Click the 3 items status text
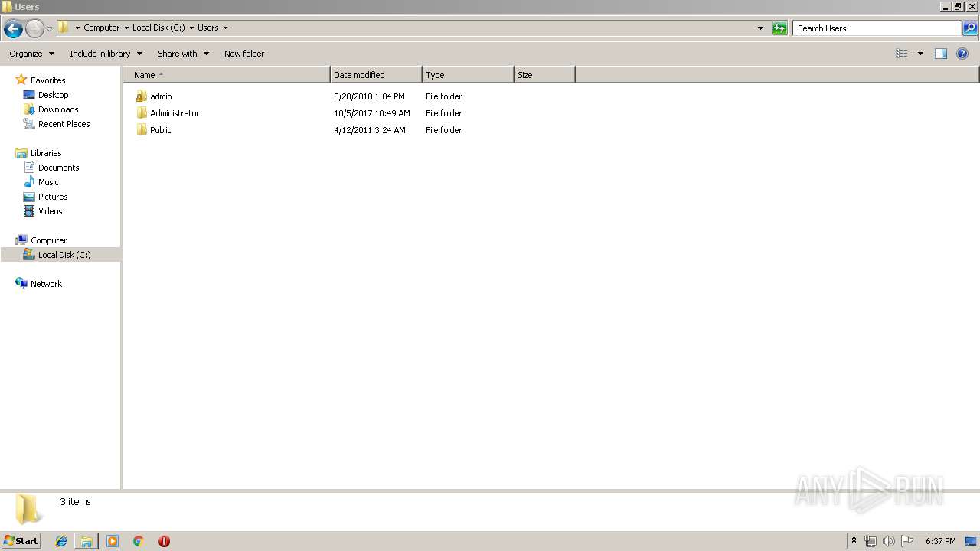This screenshot has height=551, width=980. point(75,502)
